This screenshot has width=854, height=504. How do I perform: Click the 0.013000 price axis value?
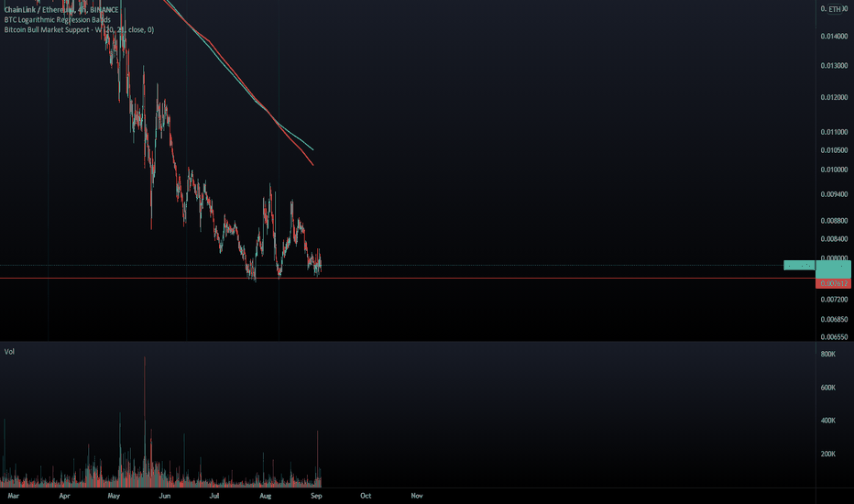(x=834, y=65)
